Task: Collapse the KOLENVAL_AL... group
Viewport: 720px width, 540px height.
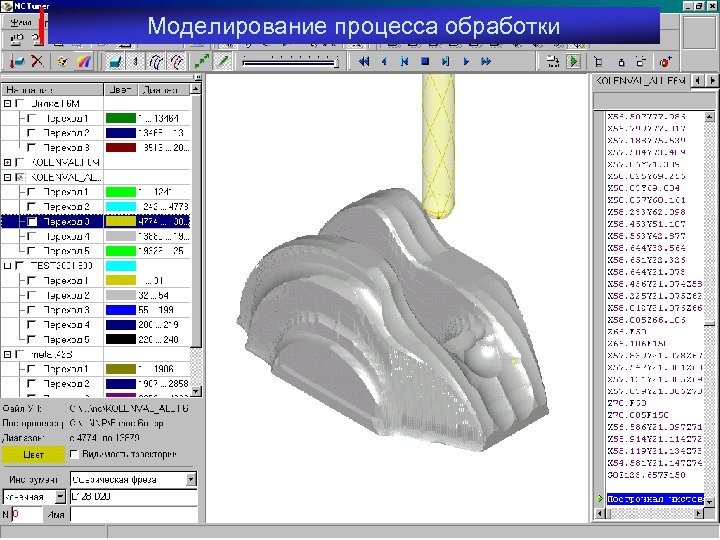Action: [7, 177]
